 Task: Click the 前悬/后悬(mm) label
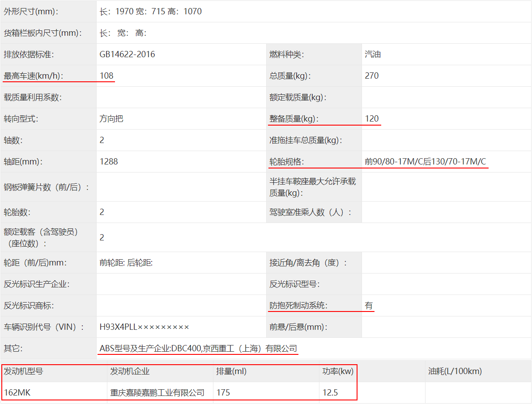point(298,327)
